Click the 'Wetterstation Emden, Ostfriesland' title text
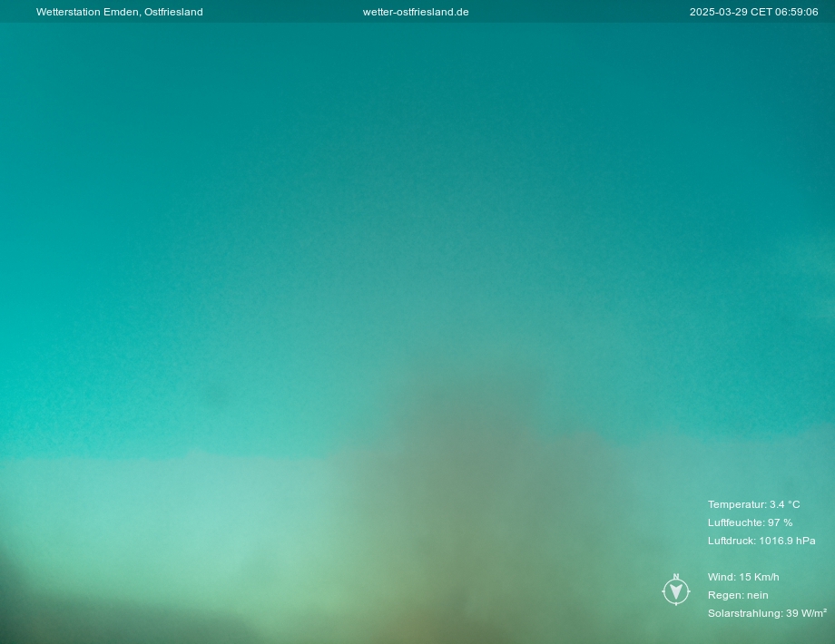 pos(119,12)
